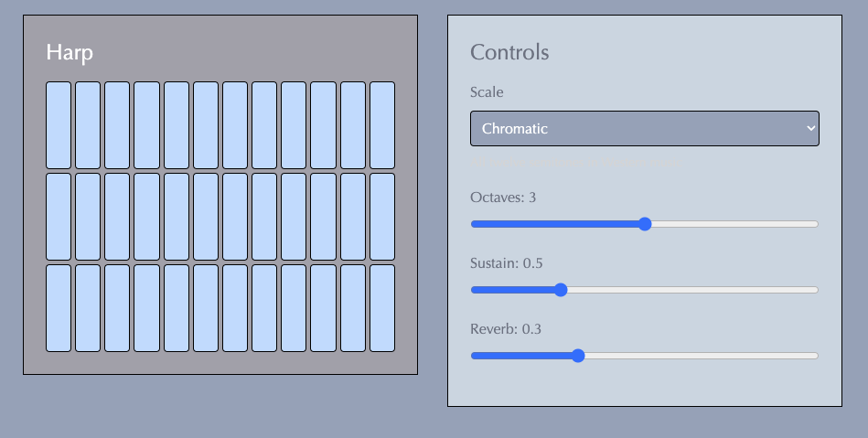
Task: Pluck the last string in the middle harp row
Action: pos(382,217)
